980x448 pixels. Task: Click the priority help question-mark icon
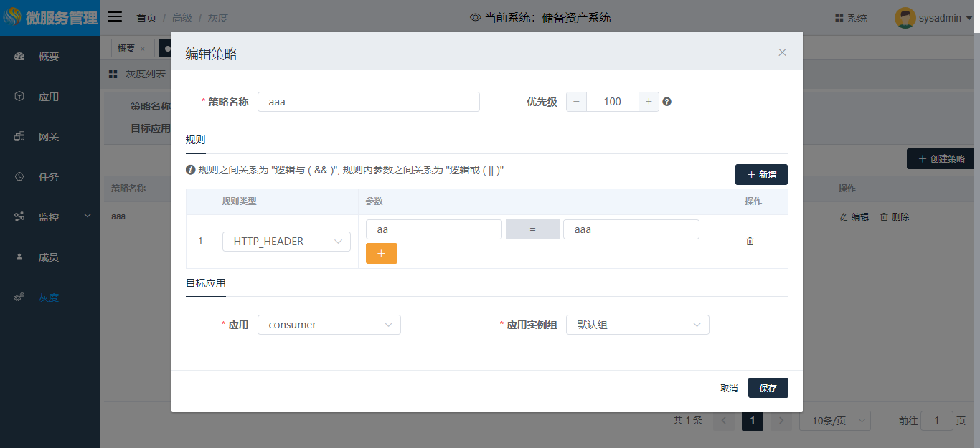[x=666, y=102]
